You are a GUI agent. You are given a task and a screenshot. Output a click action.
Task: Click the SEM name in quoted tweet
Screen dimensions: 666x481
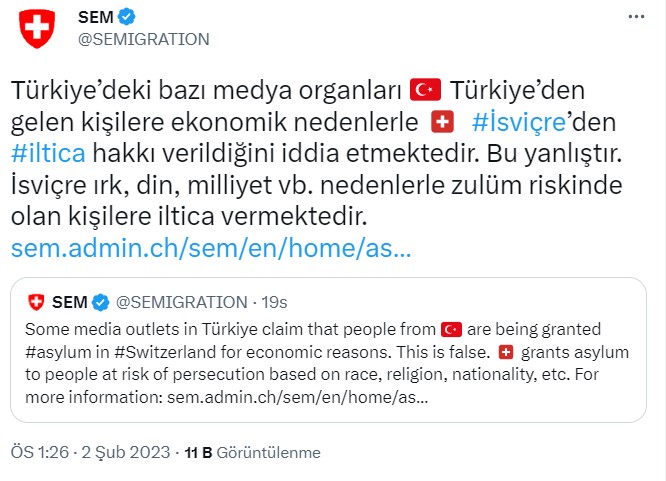click(x=69, y=301)
